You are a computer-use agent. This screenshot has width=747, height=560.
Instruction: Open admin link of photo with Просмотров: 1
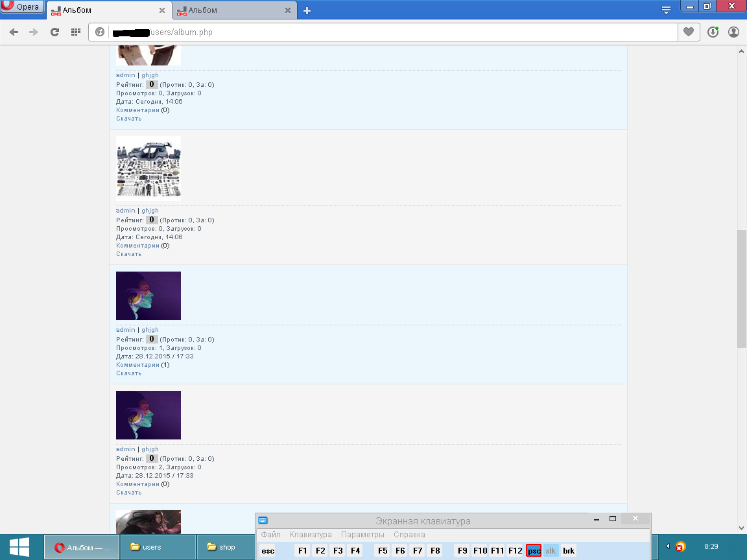tap(126, 330)
